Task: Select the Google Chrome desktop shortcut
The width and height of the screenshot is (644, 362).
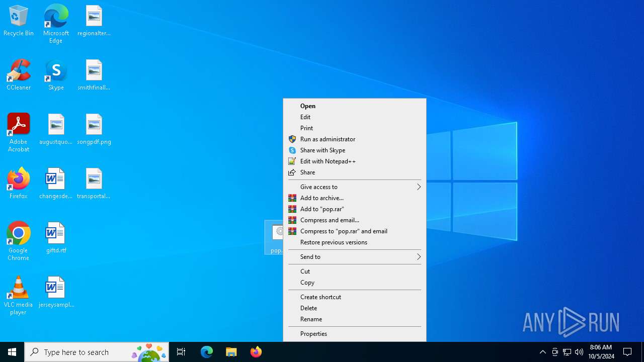Action: [x=19, y=241]
